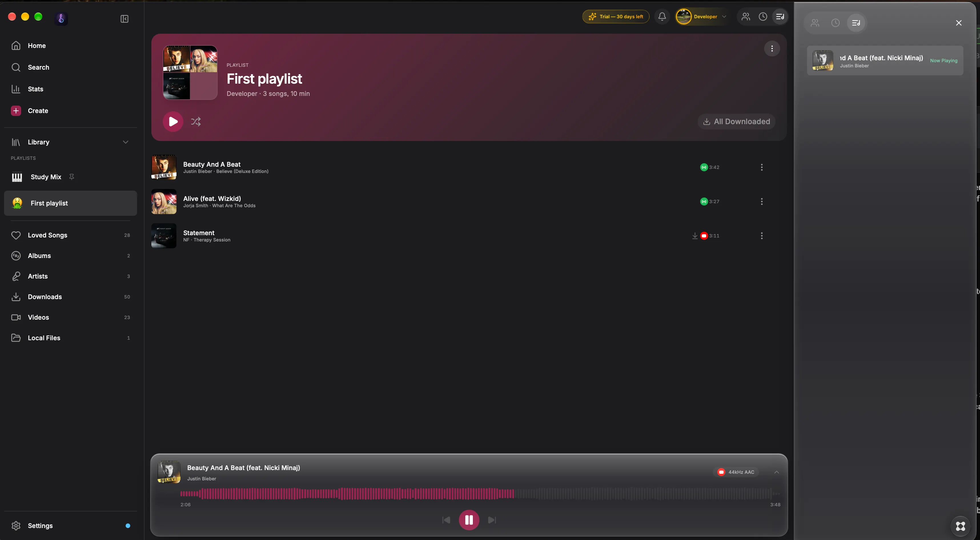Select the Now Playing queue item
Screen dimensions: 980x540
[x=885, y=61]
